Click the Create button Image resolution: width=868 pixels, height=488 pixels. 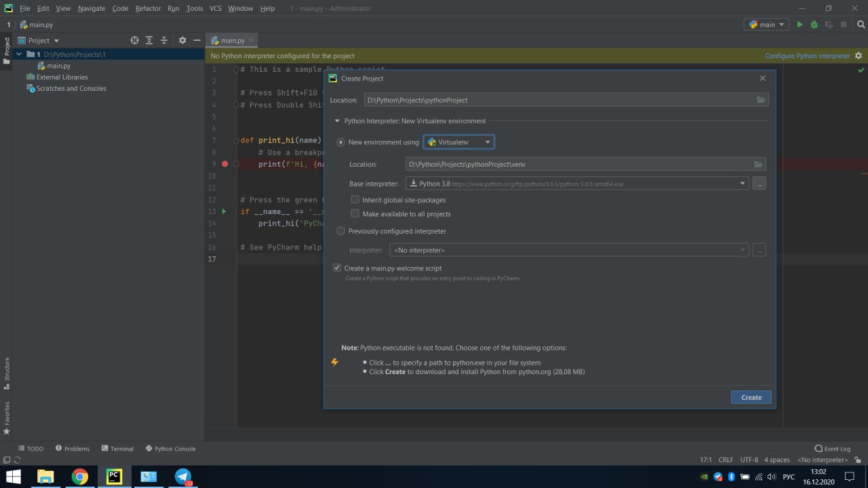(751, 398)
